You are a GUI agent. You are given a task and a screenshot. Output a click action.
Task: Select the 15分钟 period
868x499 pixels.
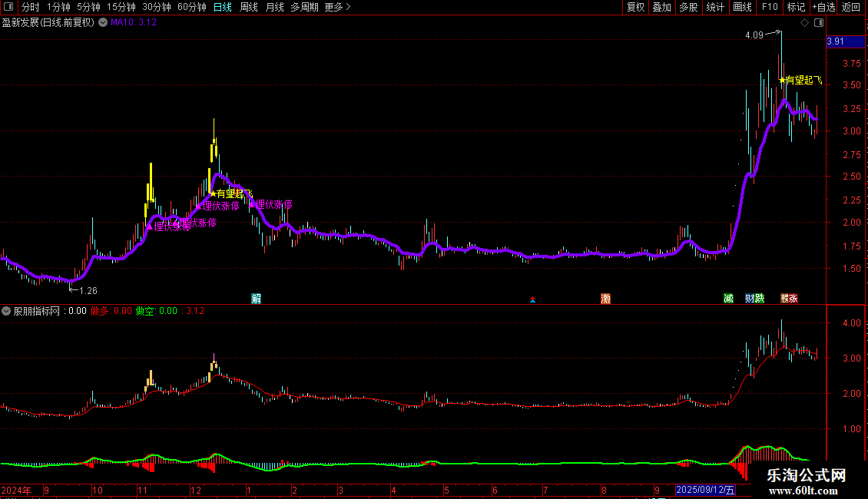point(121,7)
